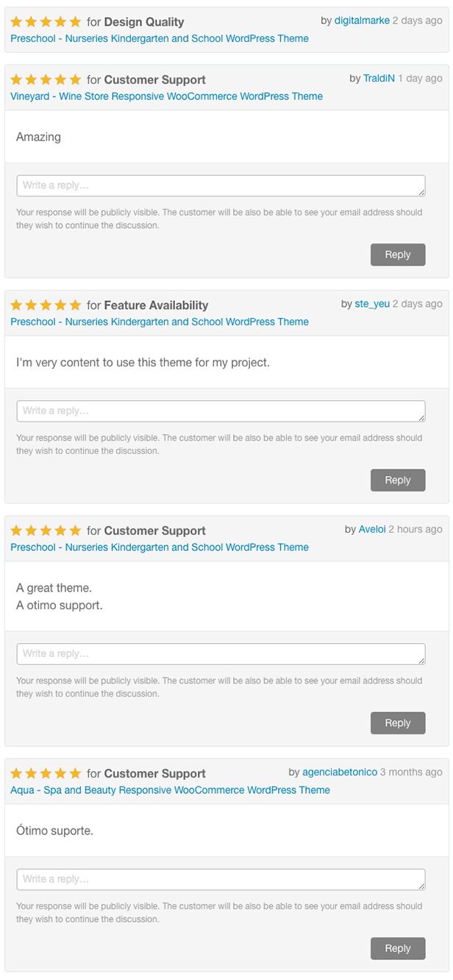453x980 pixels.
Task: Click the star rating on digitalmarke's review
Action: click(46, 22)
